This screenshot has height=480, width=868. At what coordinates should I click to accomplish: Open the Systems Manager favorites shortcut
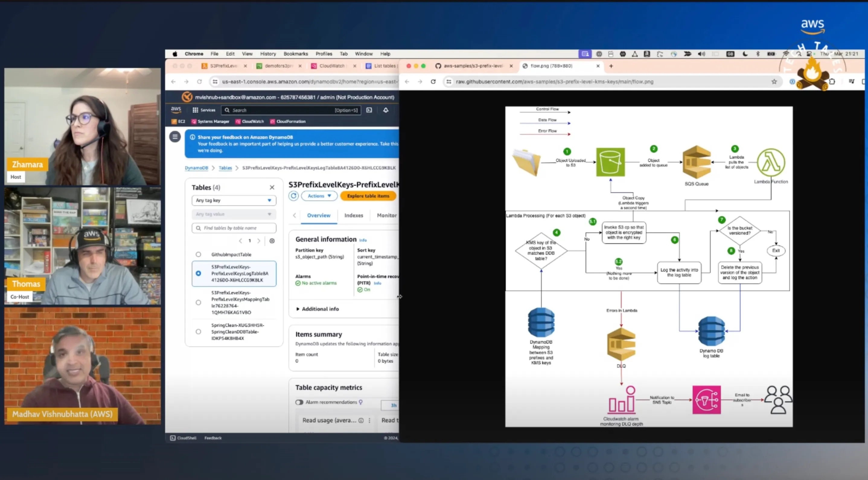coord(210,122)
